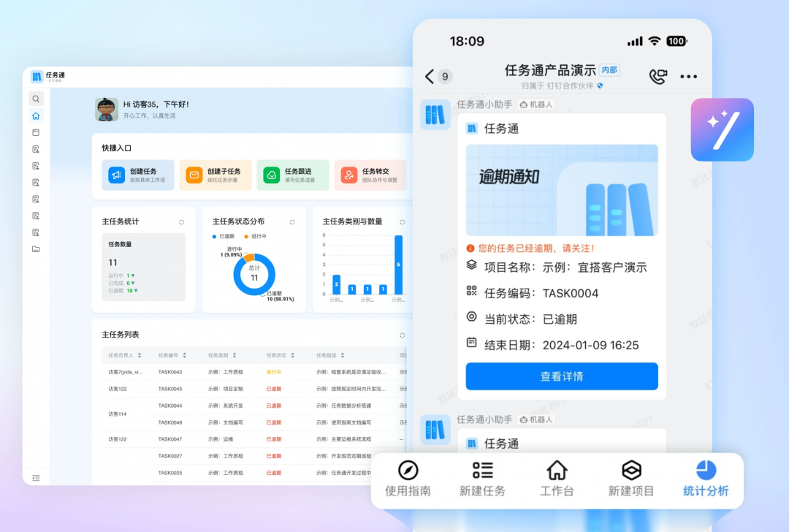Refresh the 主任务类别与数量 chart
This screenshot has height=532, width=789.
click(402, 222)
